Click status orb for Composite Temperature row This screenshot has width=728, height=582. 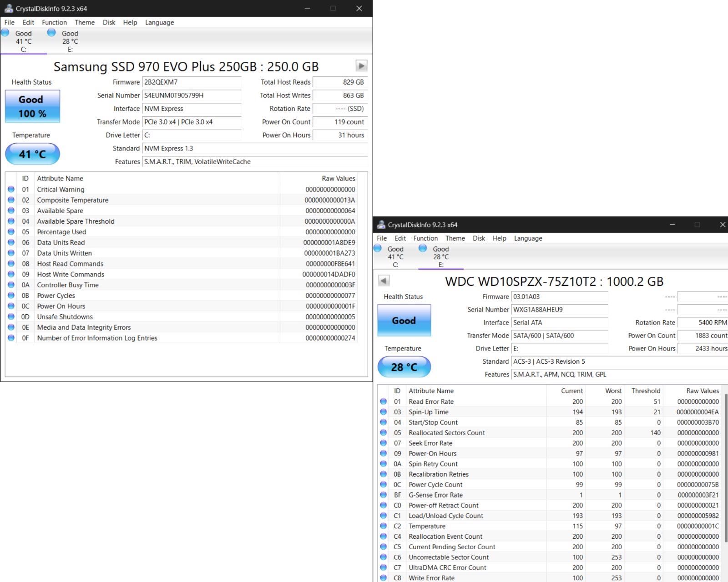click(x=11, y=200)
